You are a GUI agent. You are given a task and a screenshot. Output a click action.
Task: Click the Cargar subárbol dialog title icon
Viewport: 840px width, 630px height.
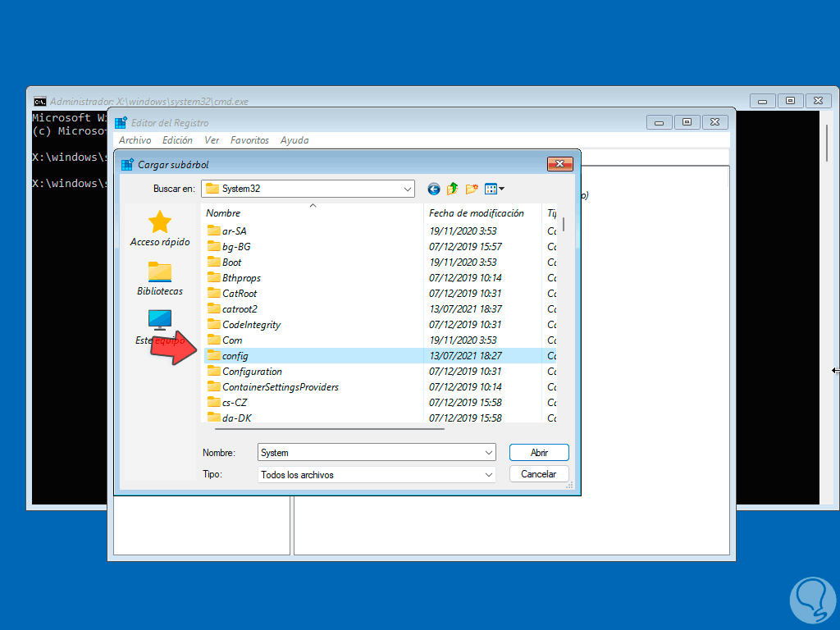(127, 164)
